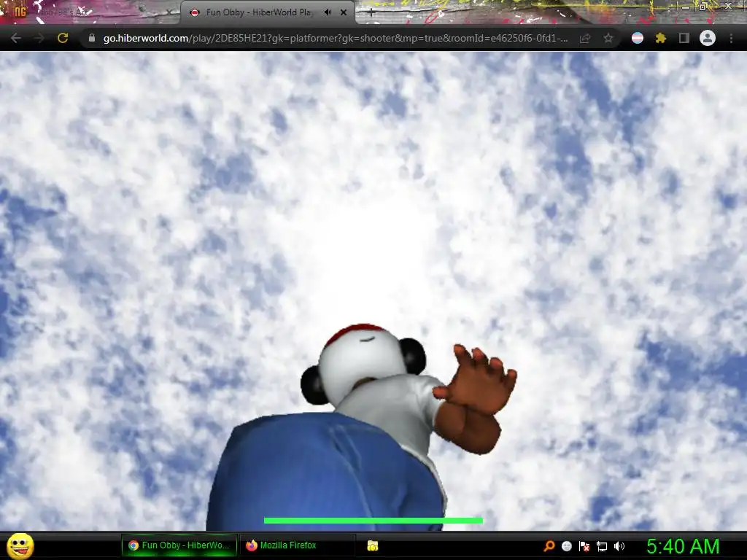Close the Fun Obby - HiberWorld tab
This screenshot has width=747, height=560.
tap(344, 12)
